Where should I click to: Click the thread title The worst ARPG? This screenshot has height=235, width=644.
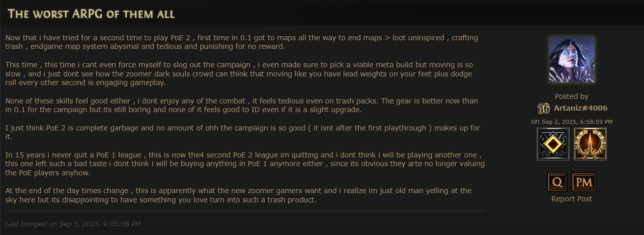pyautogui.click(x=91, y=14)
